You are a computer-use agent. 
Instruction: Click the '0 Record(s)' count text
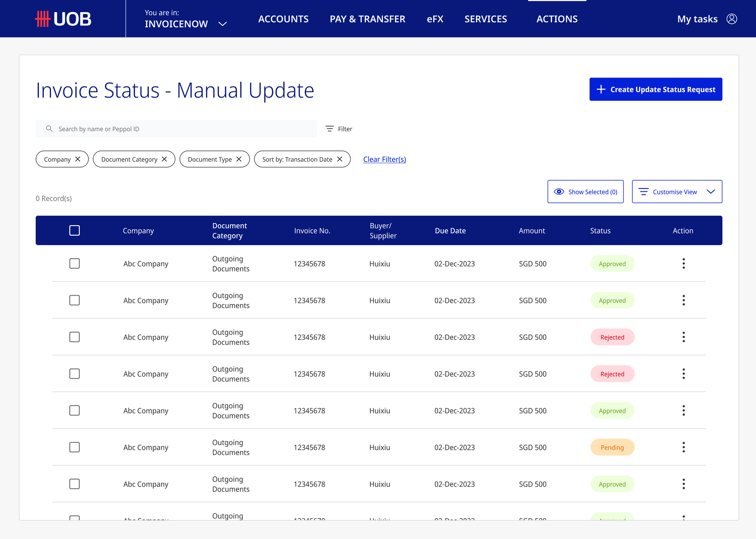[x=54, y=199]
